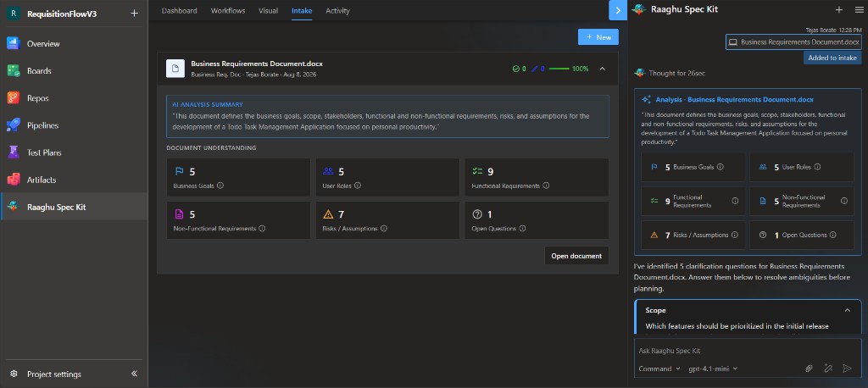
Task: Click the Functional Requirements card in chat panel
Action: (693, 201)
